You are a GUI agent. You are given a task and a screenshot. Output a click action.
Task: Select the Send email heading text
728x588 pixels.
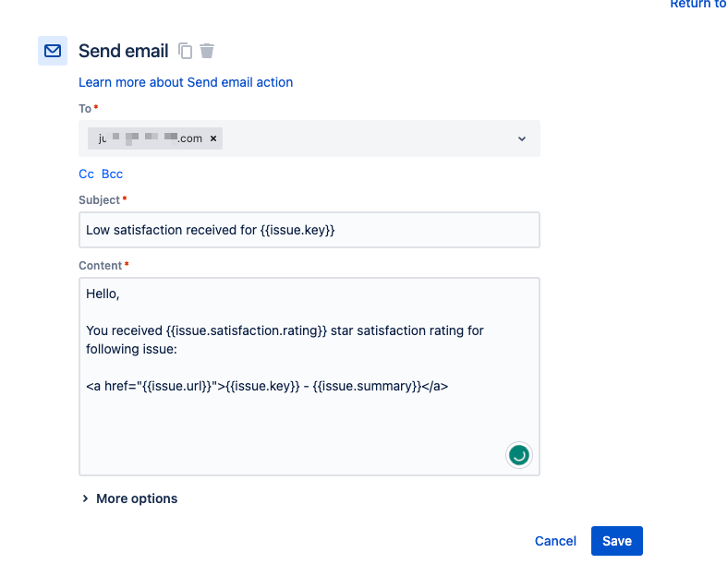124,51
